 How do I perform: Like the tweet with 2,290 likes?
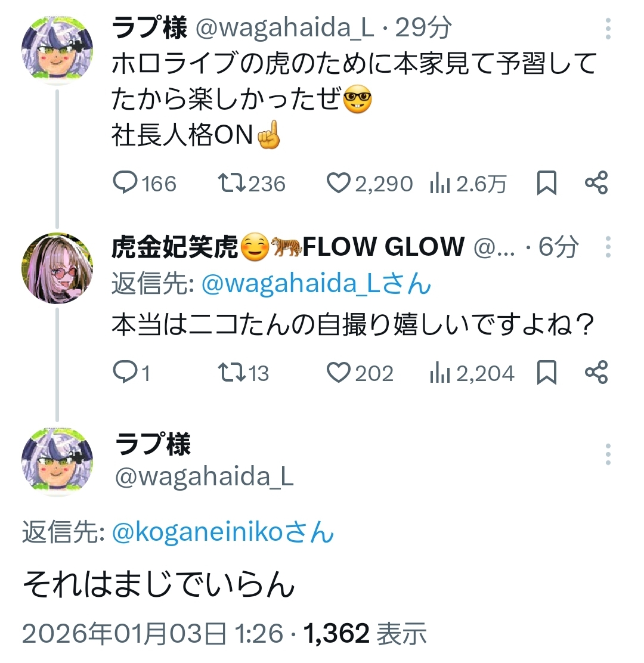click(x=339, y=183)
